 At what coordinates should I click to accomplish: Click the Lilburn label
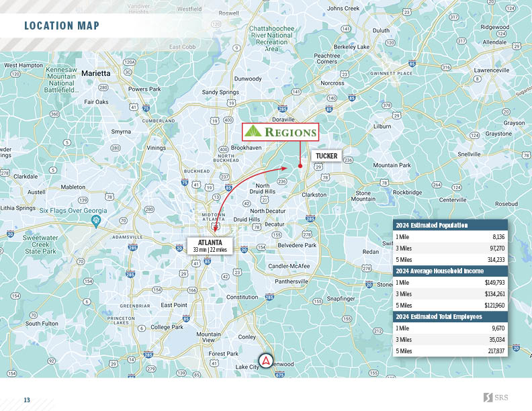(382, 126)
